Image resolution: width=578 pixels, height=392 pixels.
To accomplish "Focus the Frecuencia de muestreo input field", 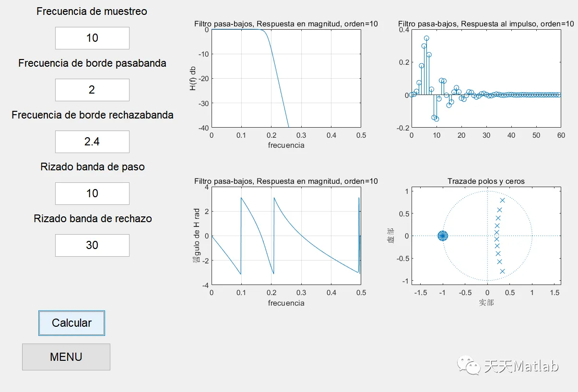I will click(x=92, y=38).
